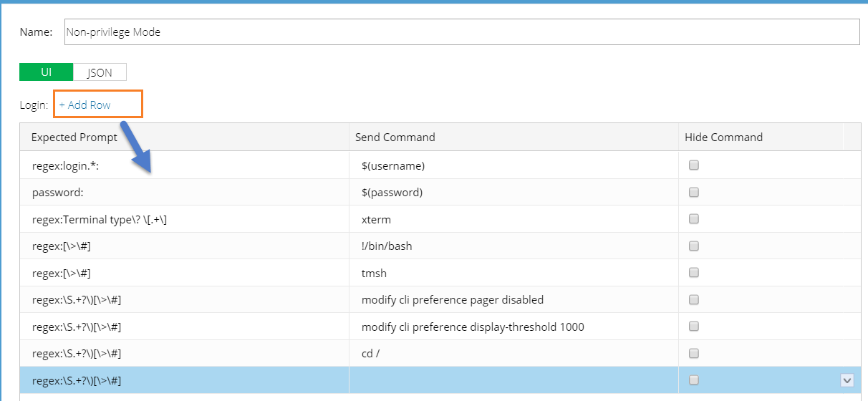Toggle Hide Command checkbox for cd / row
This screenshot has width=868, height=401.
tap(693, 353)
